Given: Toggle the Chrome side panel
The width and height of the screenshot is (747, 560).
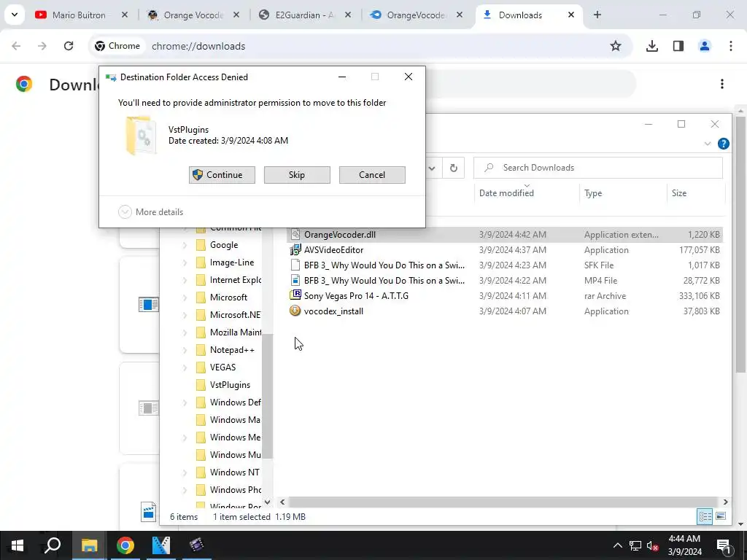Looking at the screenshot, I should (x=678, y=46).
